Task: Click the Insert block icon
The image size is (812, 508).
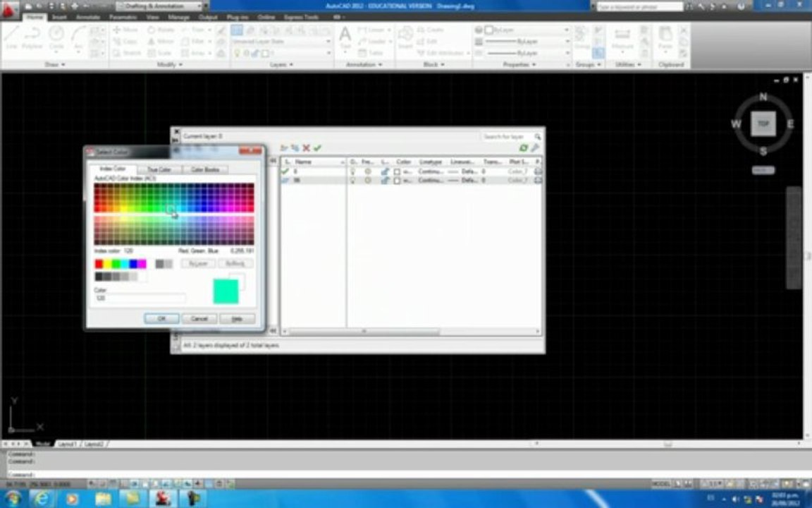Action: click(x=405, y=37)
